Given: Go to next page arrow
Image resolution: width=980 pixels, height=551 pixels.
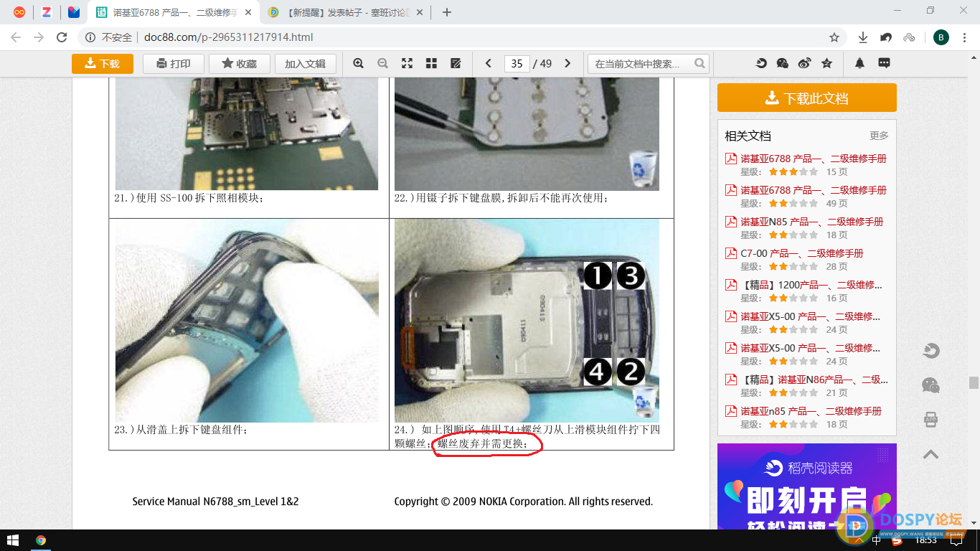Looking at the screenshot, I should tap(567, 63).
